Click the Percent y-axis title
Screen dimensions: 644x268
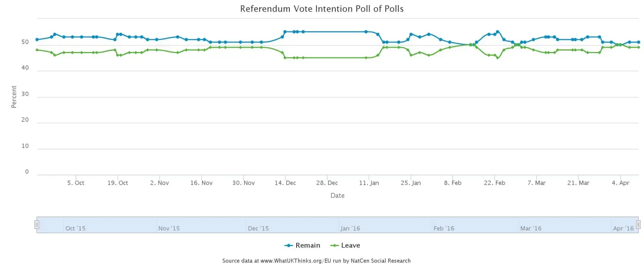14,97
